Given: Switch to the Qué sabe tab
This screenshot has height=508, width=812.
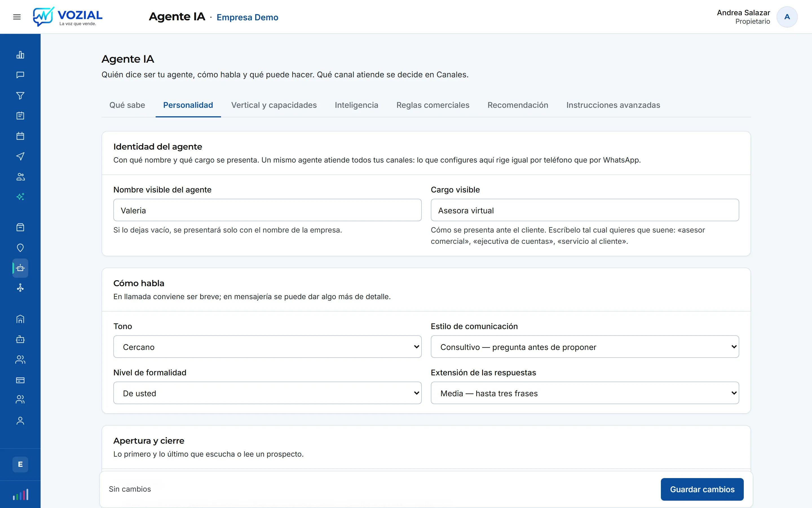Looking at the screenshot, I should click(x=127, y=105).
